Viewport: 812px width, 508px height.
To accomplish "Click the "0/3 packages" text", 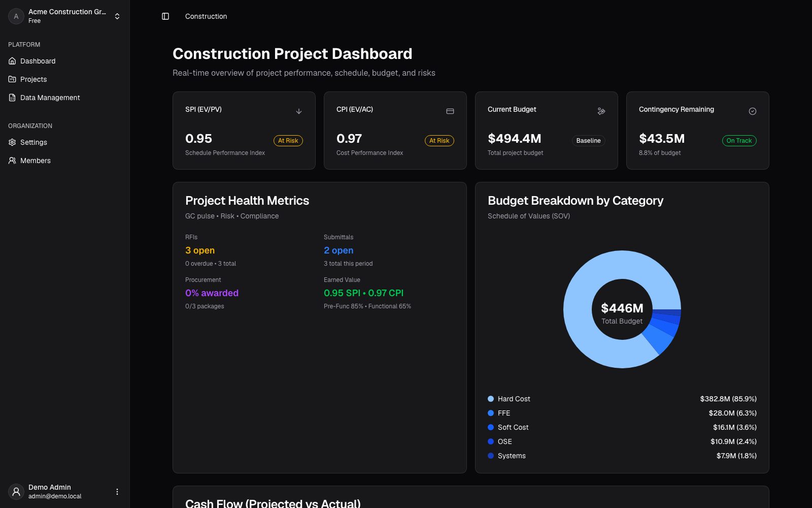I will point(205,306).
